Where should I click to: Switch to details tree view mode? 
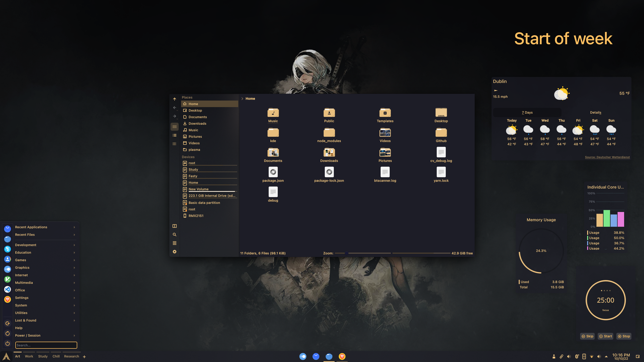pos(175,144)
